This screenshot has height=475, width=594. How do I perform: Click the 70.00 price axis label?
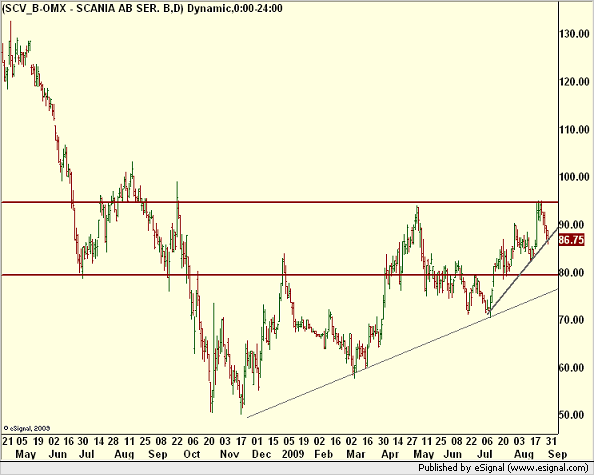pyautogui.click(x=572, y=320)
